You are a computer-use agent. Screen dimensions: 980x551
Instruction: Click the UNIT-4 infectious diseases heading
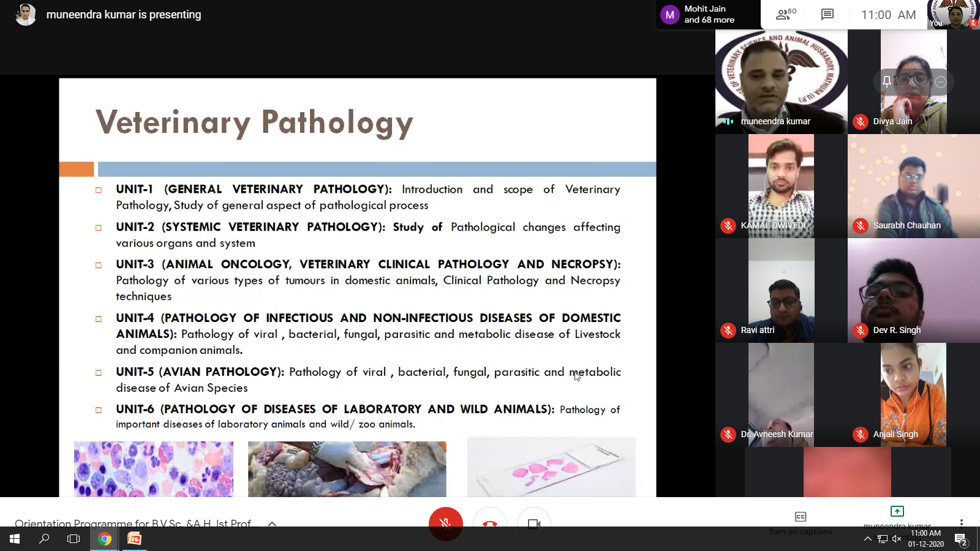pyautogui.click(x=368, y=326)
